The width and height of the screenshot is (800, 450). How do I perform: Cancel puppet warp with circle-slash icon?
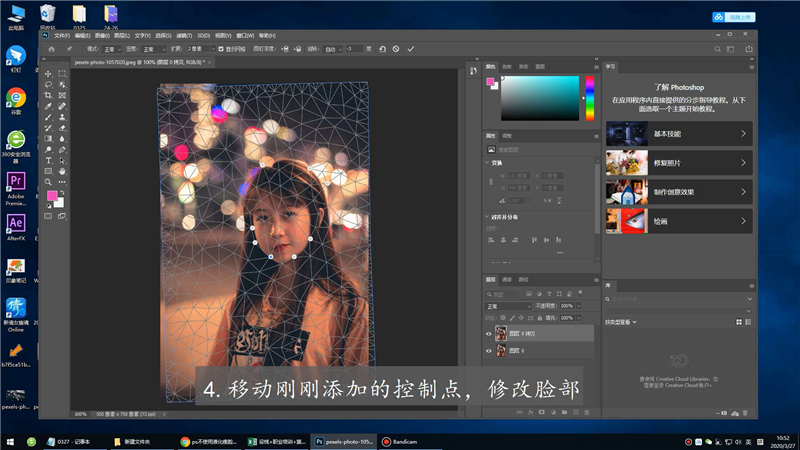(397, 48)
